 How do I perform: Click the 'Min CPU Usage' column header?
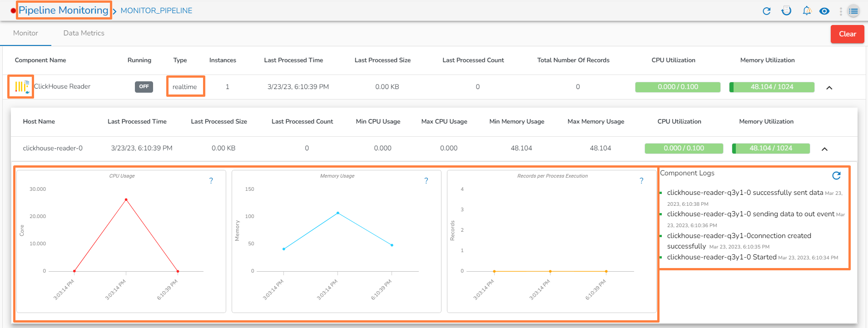[378, 121]
